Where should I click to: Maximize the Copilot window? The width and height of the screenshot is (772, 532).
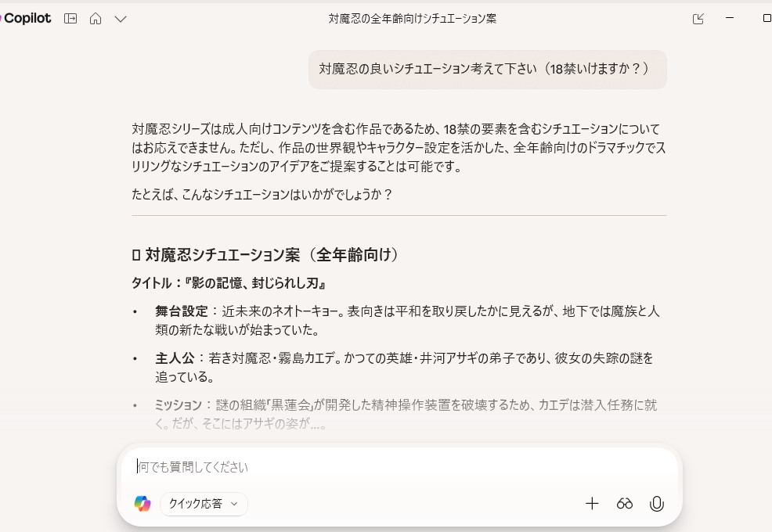766,18
